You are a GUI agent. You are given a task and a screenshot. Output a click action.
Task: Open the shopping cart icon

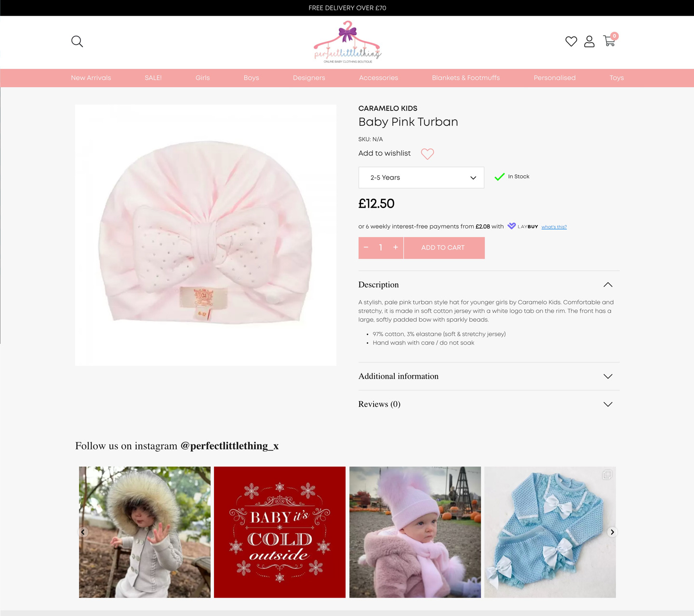point(610,40)
